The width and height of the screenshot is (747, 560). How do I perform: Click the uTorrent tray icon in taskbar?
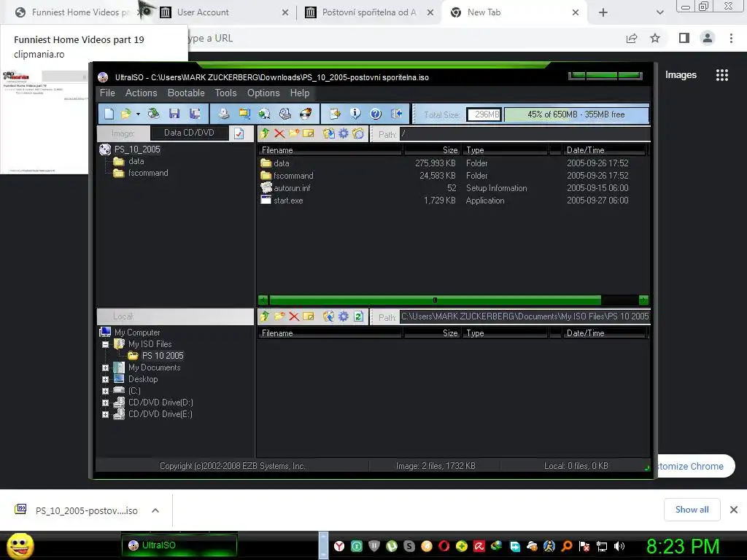click(391, 546)
